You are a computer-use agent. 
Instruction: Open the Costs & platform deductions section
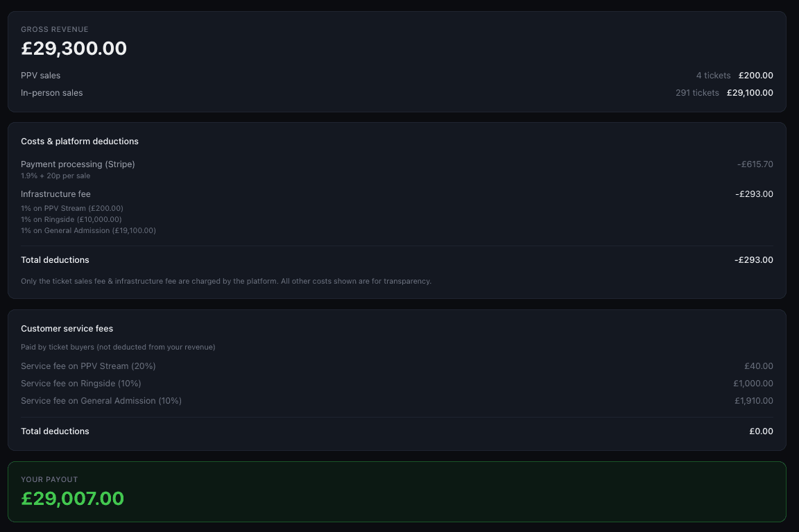click(80, 141)
